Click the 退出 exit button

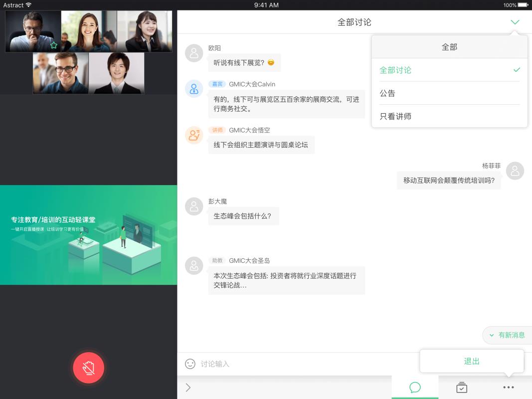click(x=472, y=361)
